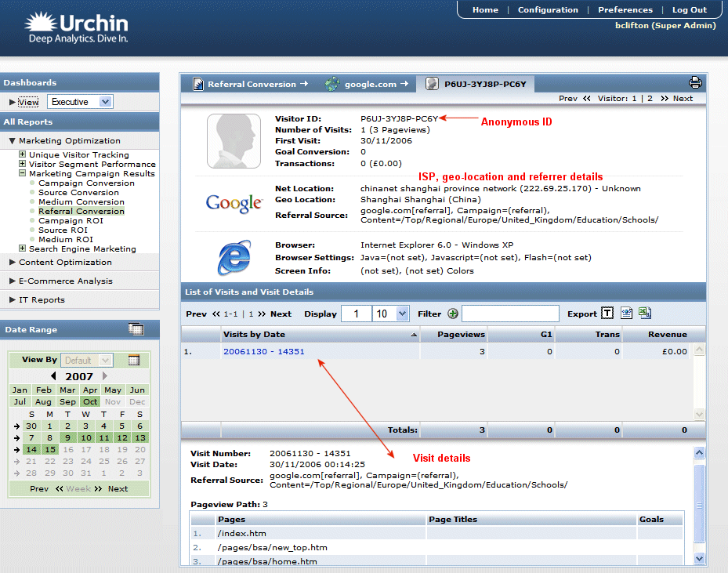Image resolution: width=728 pixels, height=573 pixels.
Task: Choose visitor 2 in the visitor pager
Action: point(651,98)
